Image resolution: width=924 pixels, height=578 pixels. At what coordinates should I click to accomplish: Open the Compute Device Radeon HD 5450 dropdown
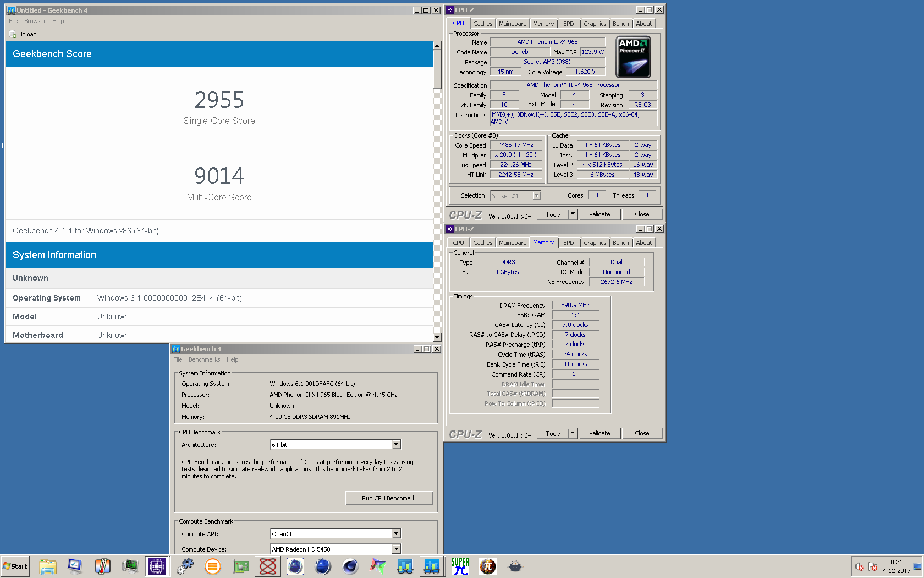(x=397, y=549)
